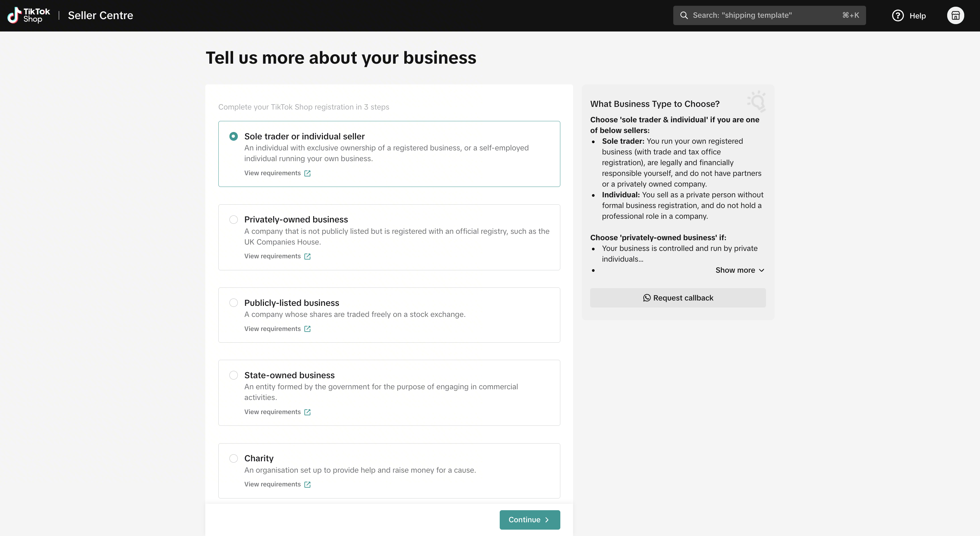Open the shop profile avatar icon
The image size is (980, 536).
point(955,16)
